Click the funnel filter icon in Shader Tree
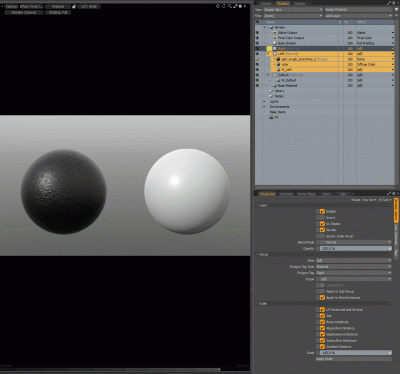The image size is (400, 374). 396,10
